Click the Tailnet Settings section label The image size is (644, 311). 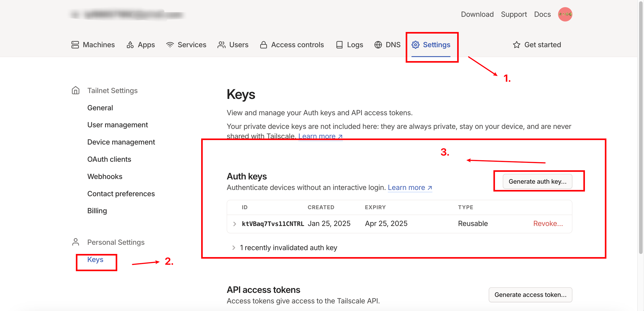point(112,90)
